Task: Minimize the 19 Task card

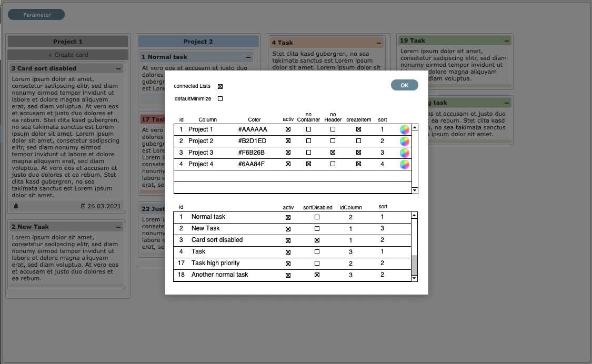Action: click(x=507, y=41)
